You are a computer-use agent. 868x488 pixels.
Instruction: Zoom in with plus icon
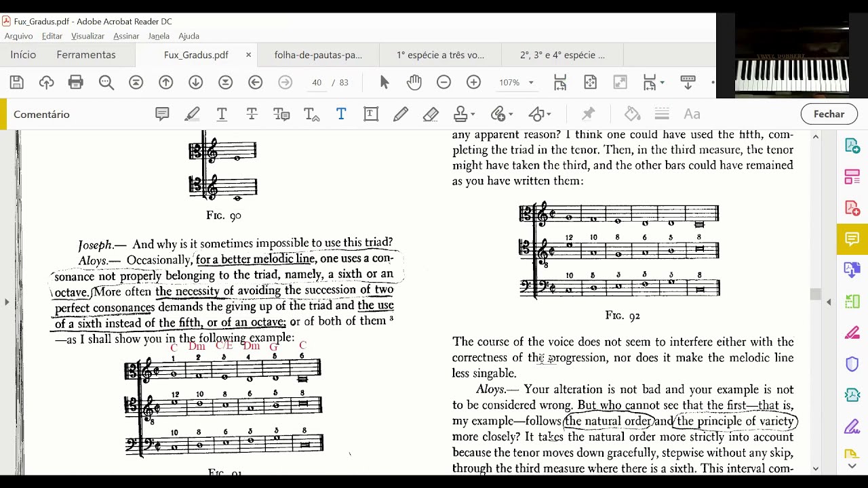pos(474,83)
